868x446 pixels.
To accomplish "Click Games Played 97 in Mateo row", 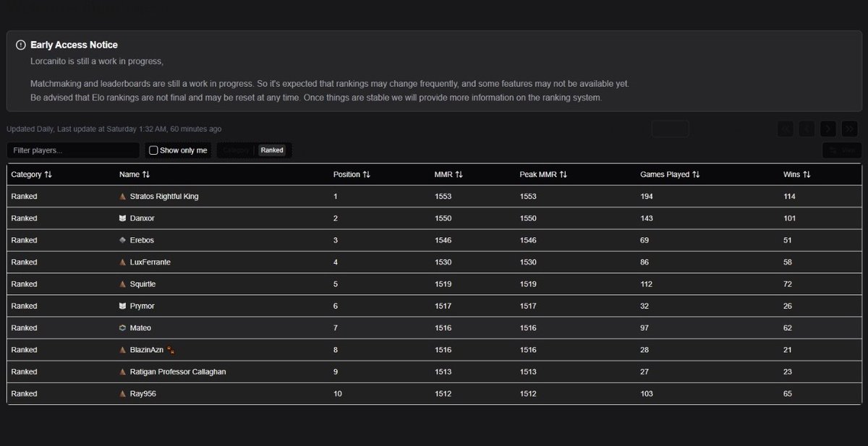I will click(x=644, y=328).
